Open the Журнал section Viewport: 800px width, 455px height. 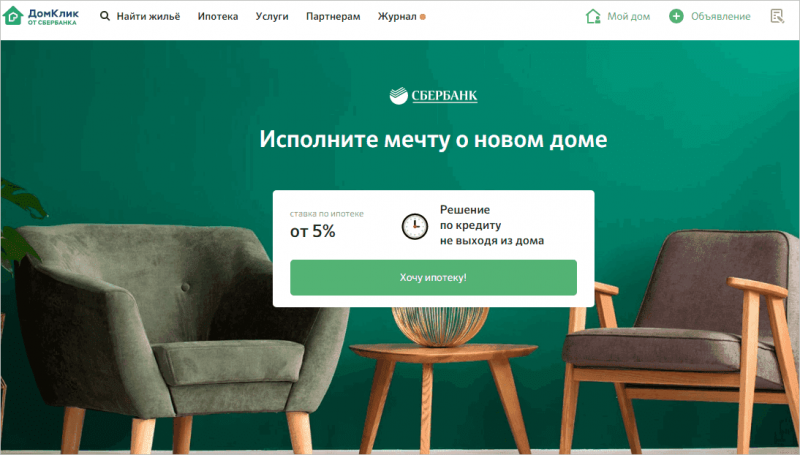(397, 16)
